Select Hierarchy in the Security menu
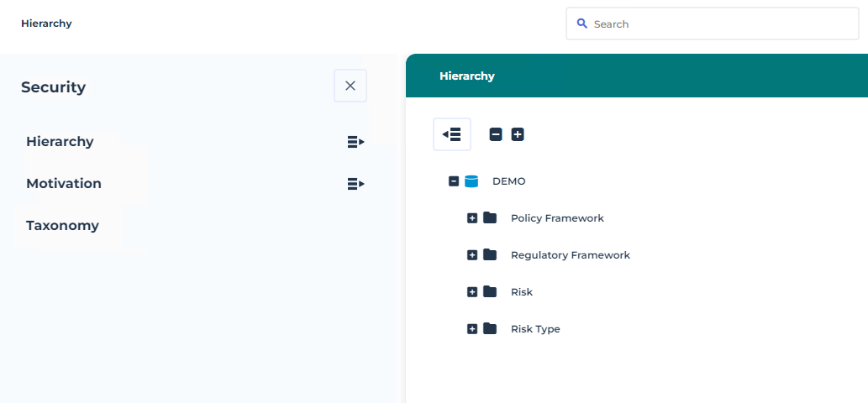The width and height of the screenshot is (868, 403). [x=60, y=142]
